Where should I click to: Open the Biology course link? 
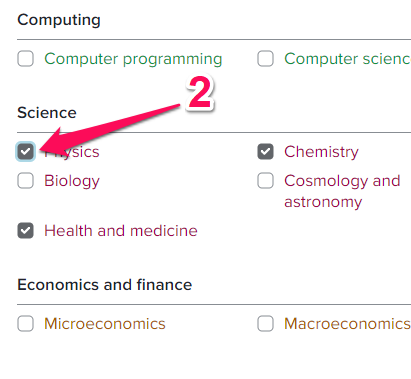72,181
